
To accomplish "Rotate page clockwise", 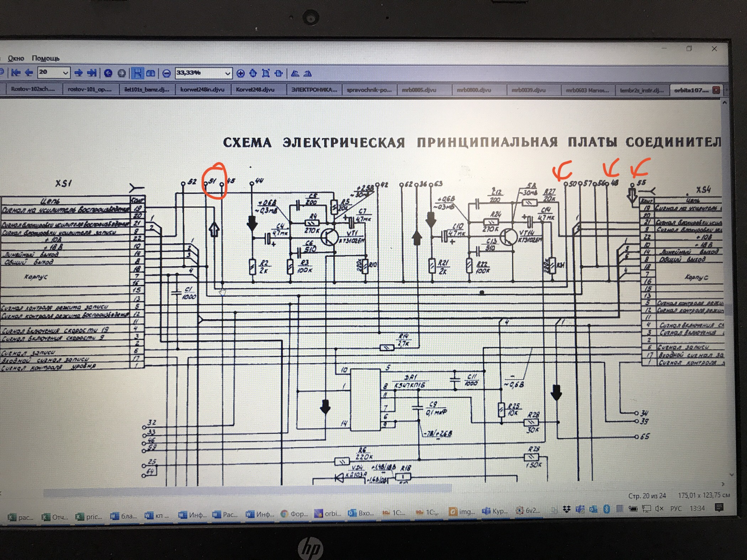I will tap(308, 74).
